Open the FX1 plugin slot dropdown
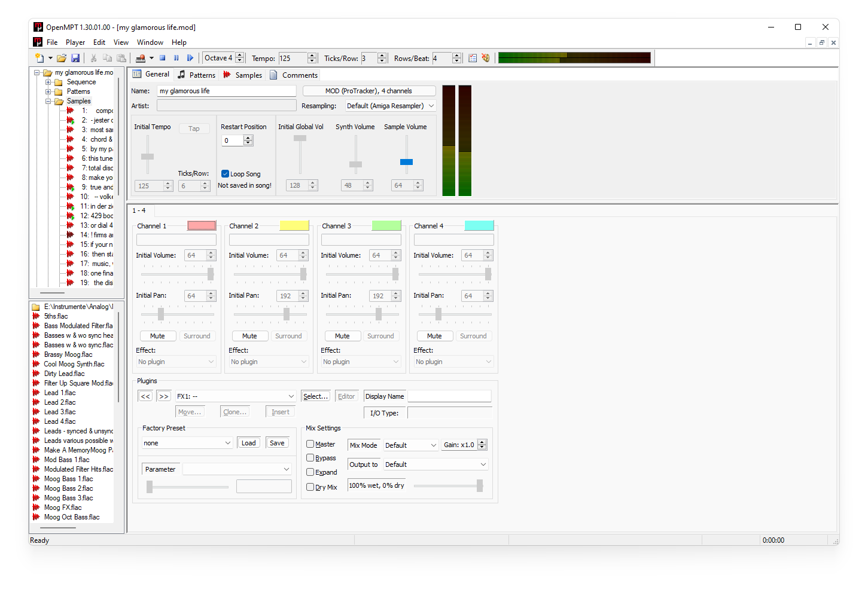The width and height of the screenshot is (868, 593). pos(236,396)
